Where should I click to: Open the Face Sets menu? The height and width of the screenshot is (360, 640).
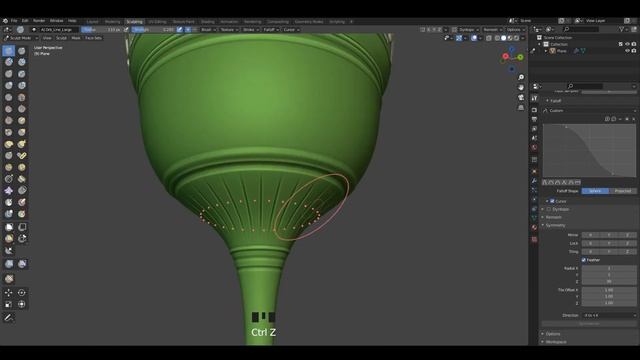click(x=93, y=38)
